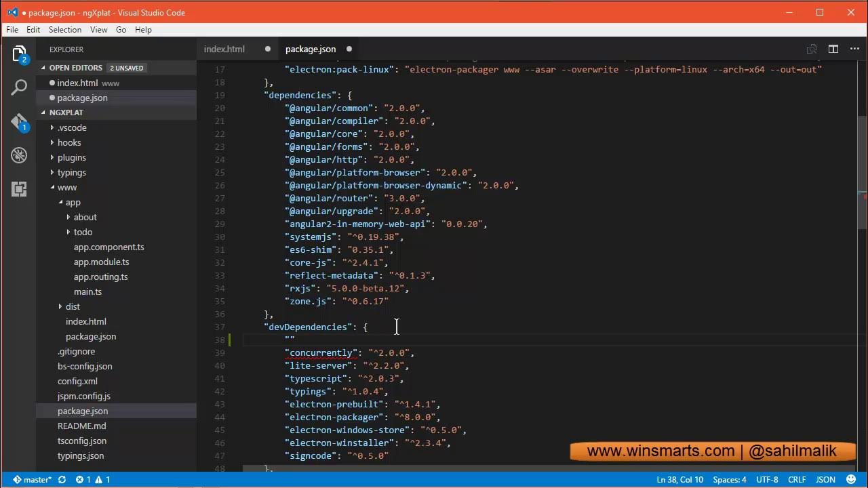Image resolution: width=868 pixels, height=488 pixels.
Task: Change encoding via UTF-8 indicator
Action: (x=767, y=480)
